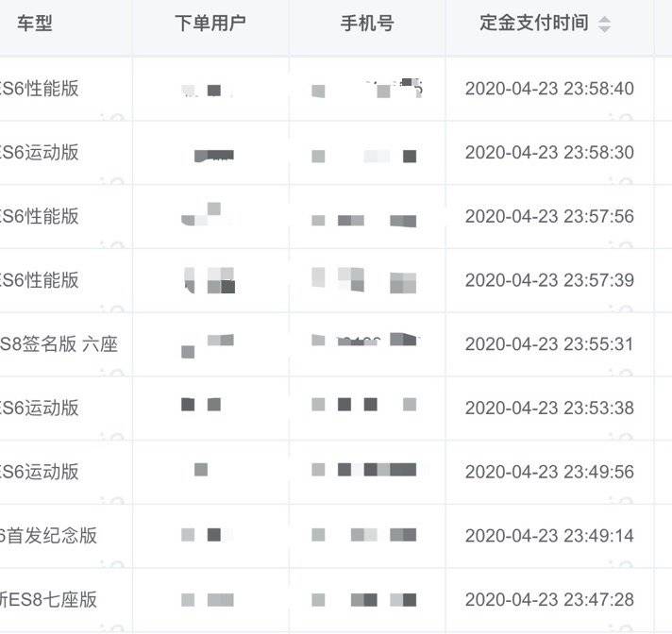
Task: Select the timestamp 2020-04-23 23:58:40
Action: (549, 89)
